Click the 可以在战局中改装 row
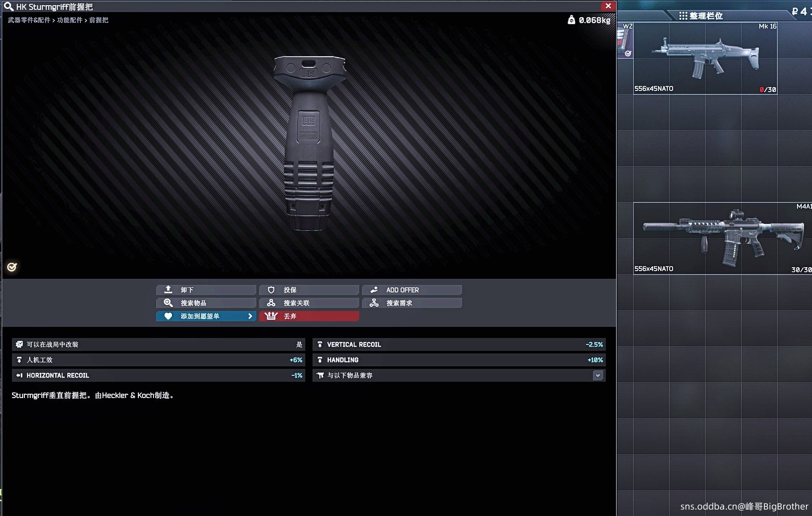The width and height of the screenshot is (812, 516). pos(158,344)
